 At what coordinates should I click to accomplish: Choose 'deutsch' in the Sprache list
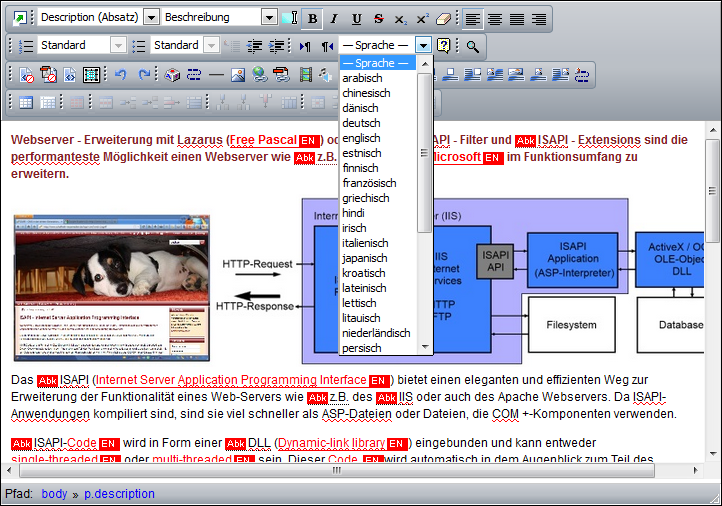tap(378, 123)
